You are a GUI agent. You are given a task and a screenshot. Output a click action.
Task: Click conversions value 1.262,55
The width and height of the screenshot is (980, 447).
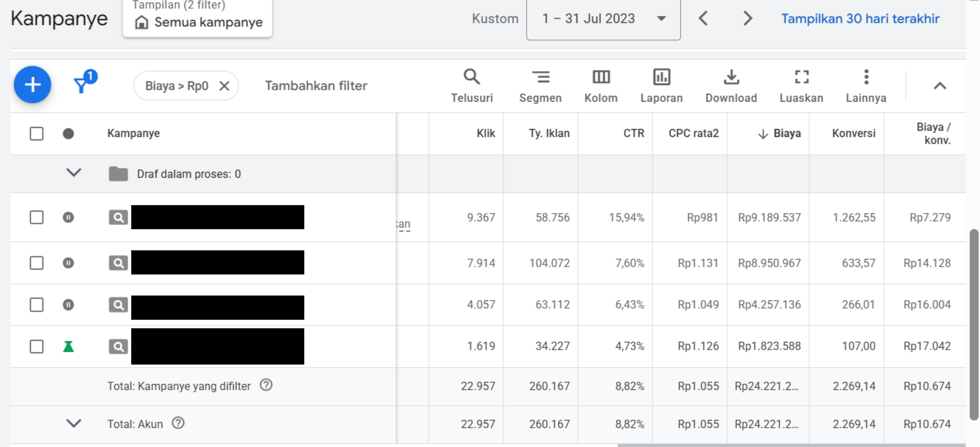[854, 218]
